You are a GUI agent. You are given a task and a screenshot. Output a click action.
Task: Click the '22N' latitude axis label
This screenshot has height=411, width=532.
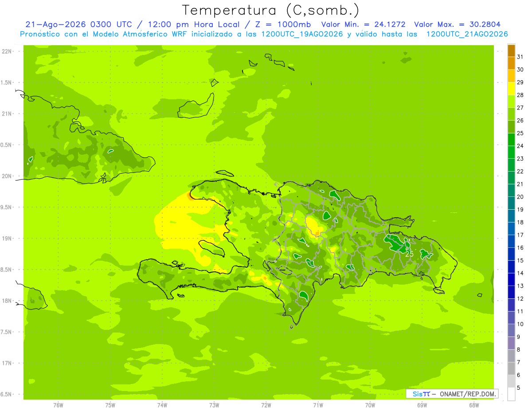point(7,51)
